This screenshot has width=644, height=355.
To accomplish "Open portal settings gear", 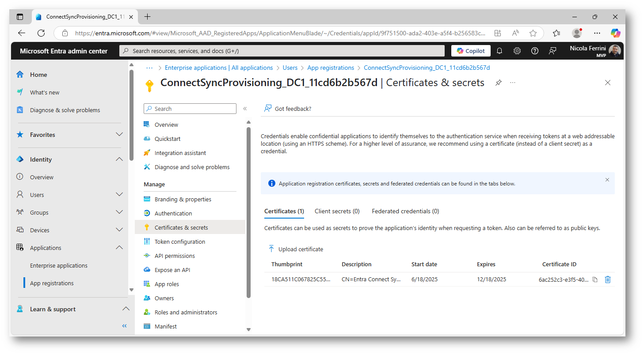I will [517, 51].
